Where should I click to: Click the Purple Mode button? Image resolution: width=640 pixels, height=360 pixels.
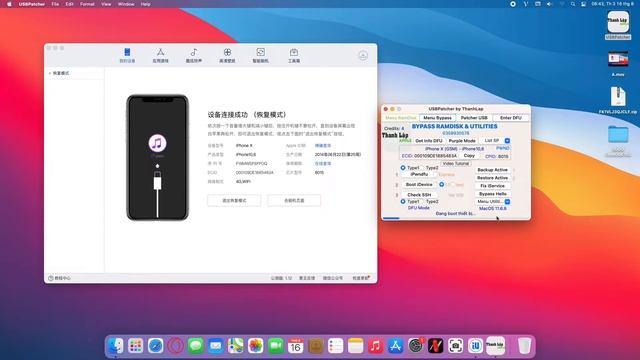pyautogui.click(x=462, y=140)
